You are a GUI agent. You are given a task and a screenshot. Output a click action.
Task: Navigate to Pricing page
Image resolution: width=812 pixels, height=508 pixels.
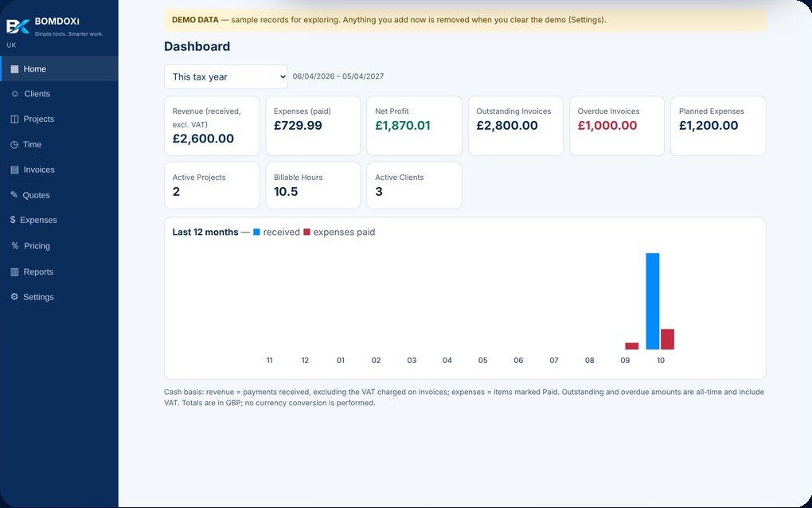tap(59, 246)
